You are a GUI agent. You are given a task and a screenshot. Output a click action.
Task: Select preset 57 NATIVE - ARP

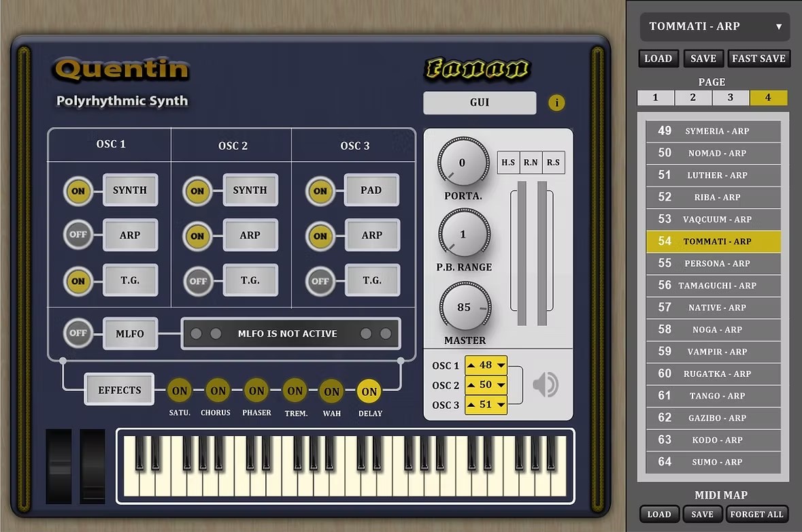713,307
